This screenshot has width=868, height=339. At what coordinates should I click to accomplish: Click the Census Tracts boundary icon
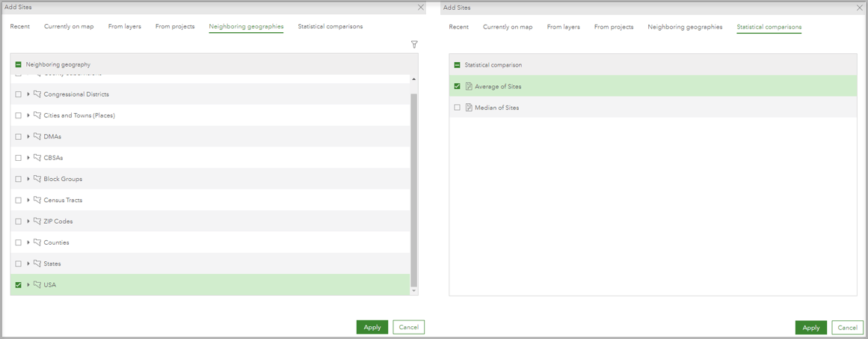(37, 200)
